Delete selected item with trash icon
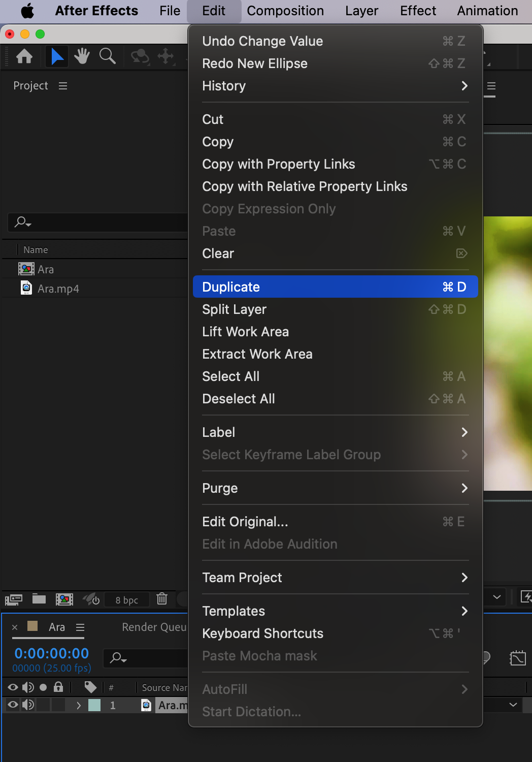Image resolution: width=532 pixels, height=762 pixels. click(162, 599)
